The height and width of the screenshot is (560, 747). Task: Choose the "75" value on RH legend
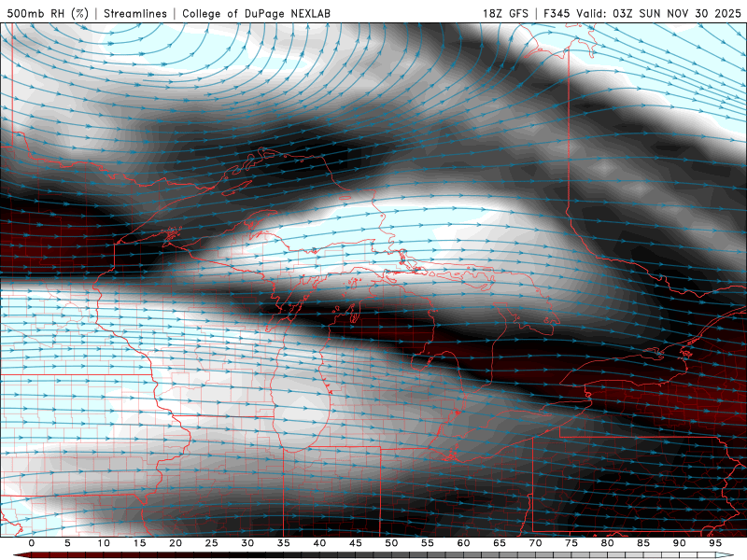click(571, 543)
